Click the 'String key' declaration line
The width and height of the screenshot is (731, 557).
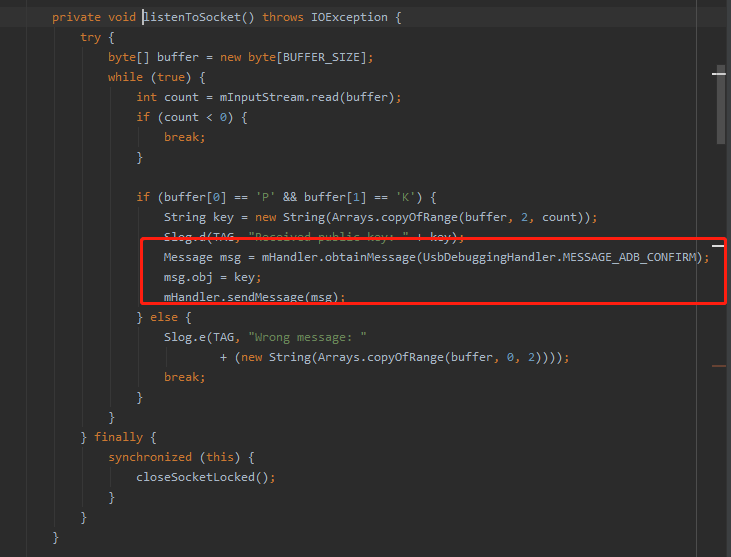pos(380,218)
